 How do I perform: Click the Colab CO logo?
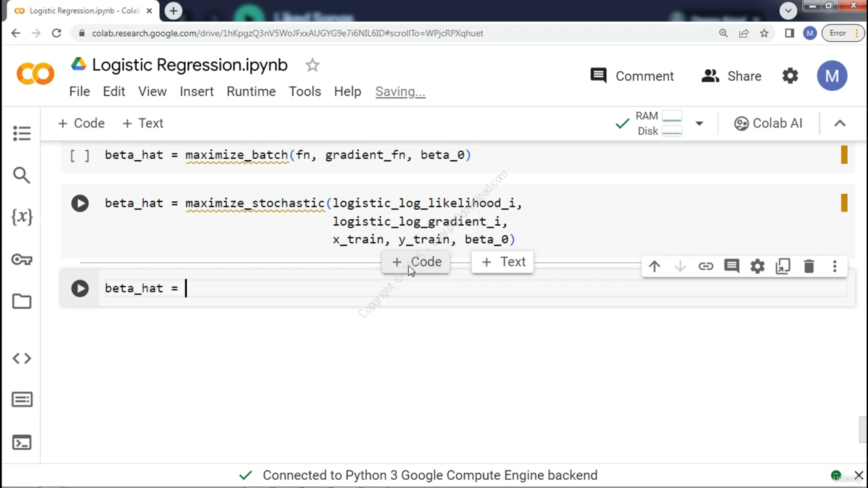pos(35,73)
